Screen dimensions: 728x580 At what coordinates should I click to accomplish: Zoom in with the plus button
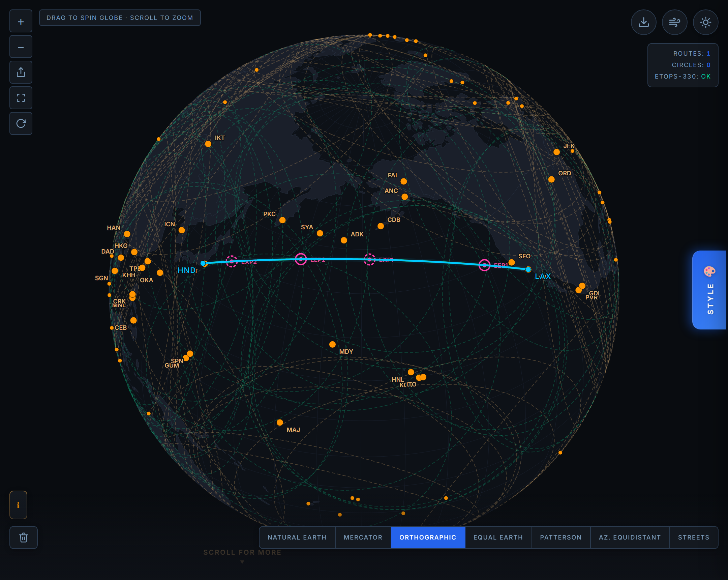pos(21,21)
